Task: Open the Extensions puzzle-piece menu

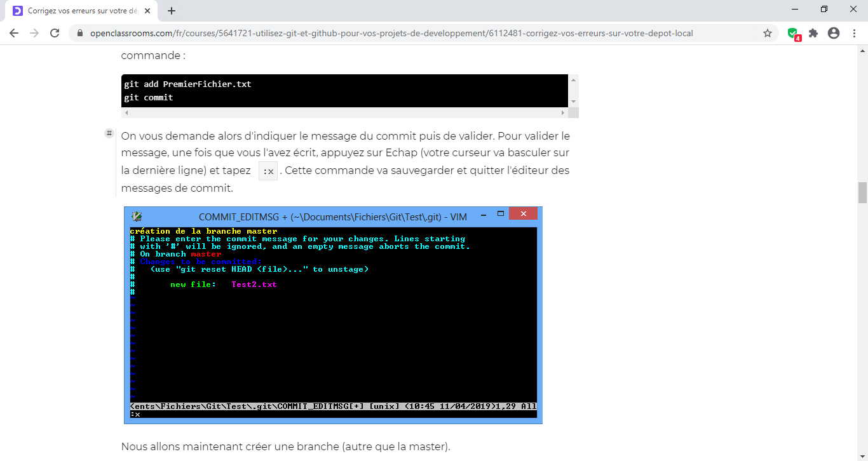Action: 813,32
